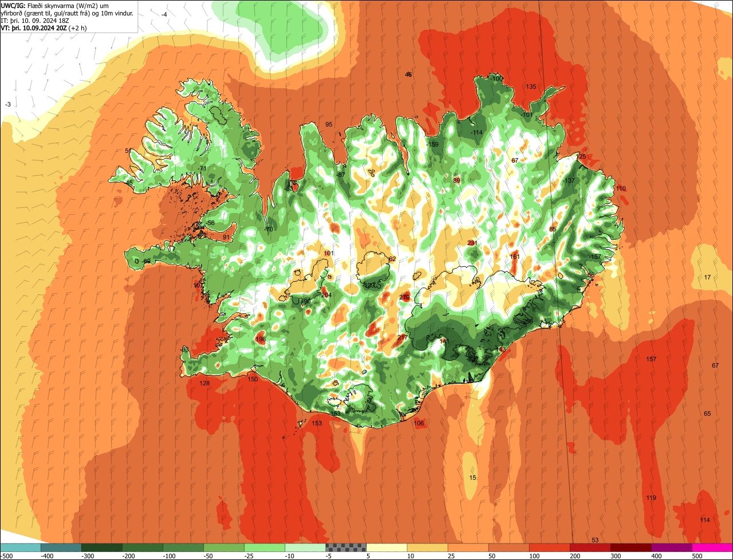
Task: Click the '119' value in the southeast sea
Action: (x=651, y=498)
